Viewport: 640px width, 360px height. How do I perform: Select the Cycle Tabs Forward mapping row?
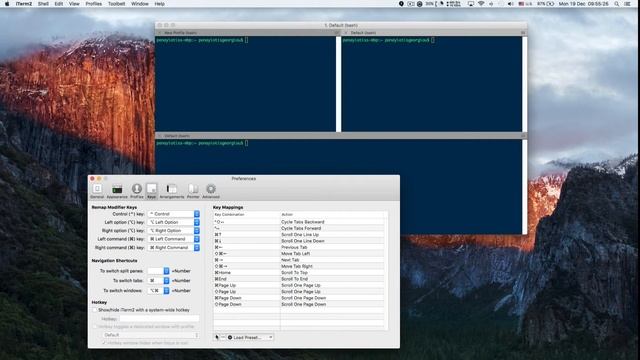point(300,229)
